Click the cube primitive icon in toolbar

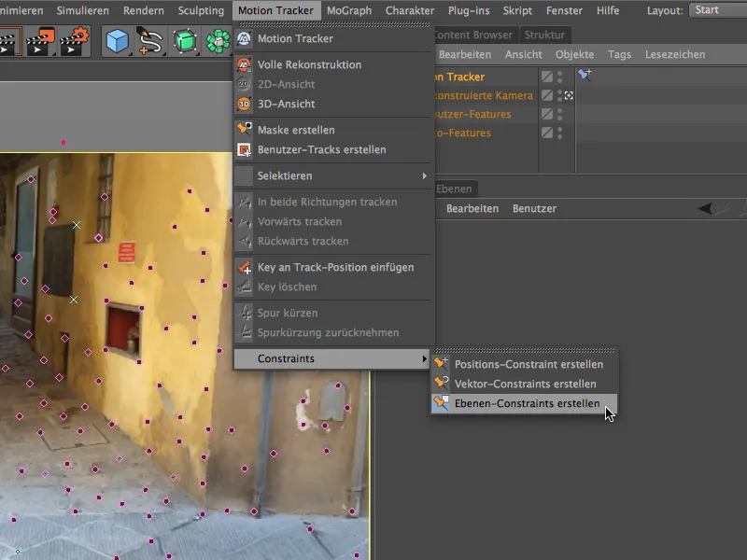(117, 43)
